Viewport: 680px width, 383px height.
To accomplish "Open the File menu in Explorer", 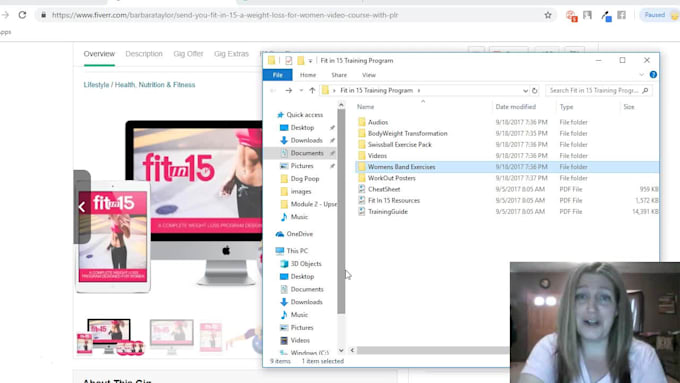I will pyautogui.click(x=278, y=75).
